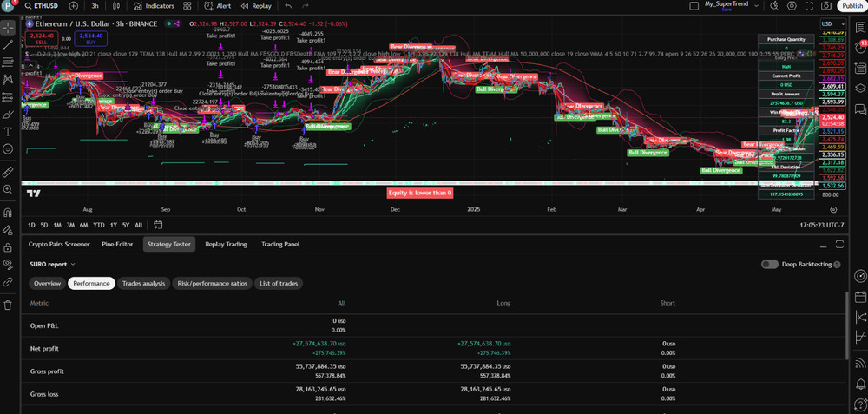868x414 pixels.
Task: Open the notifications bell icon
Action: click(x=860, y=384)
